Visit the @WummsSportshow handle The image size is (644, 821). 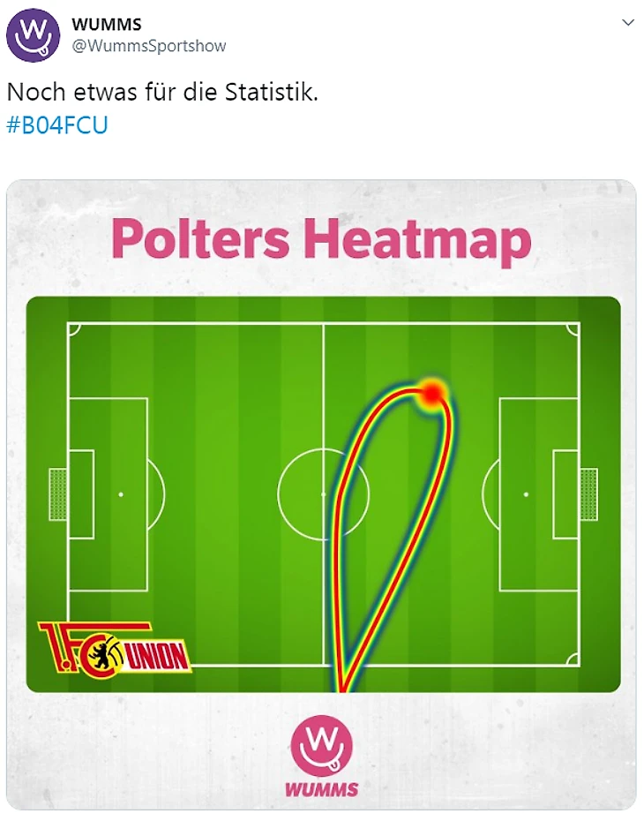[148, 46]
